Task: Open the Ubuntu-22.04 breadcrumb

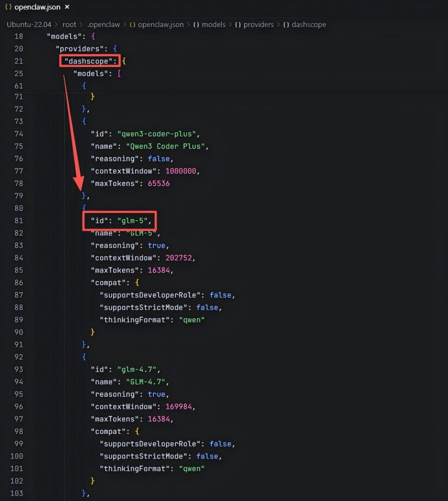Action: 29,24
